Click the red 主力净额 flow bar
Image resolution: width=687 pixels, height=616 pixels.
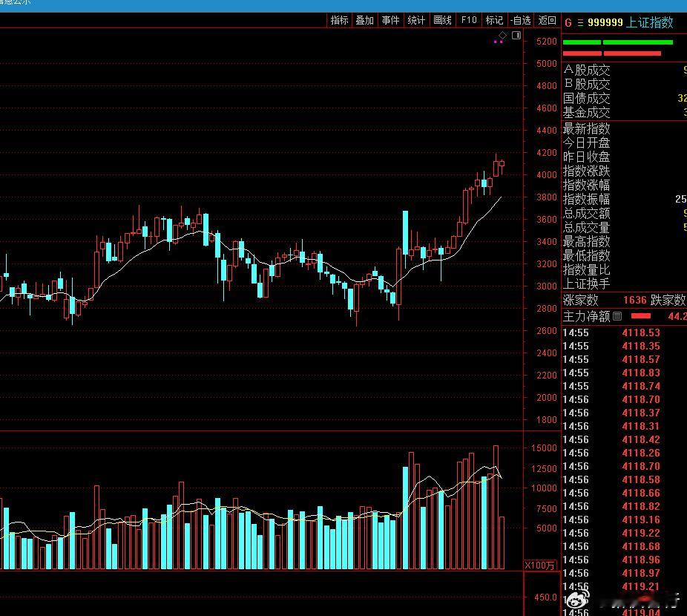pyautogui.click(x=640, y=315)
